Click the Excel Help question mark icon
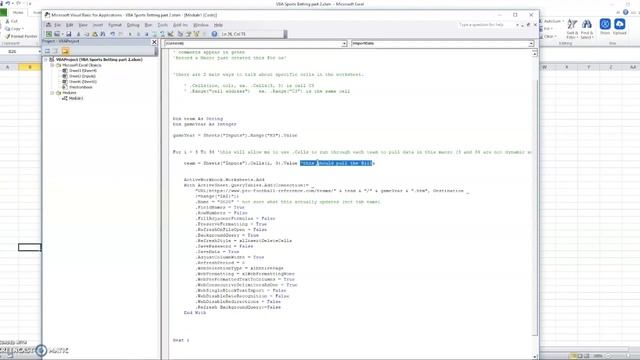The width and height of the screenshot is (640, 360). point(626,12)
